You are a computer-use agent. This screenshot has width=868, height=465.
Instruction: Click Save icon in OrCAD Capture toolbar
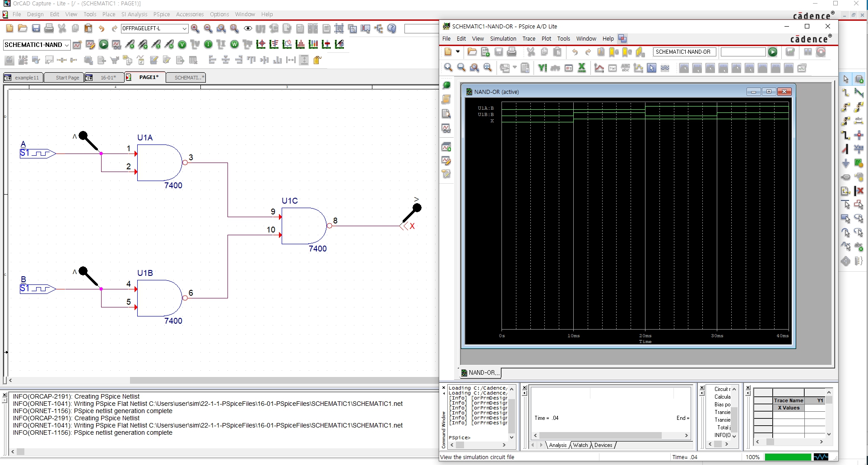pyautogui.click(x=36, y=28)
